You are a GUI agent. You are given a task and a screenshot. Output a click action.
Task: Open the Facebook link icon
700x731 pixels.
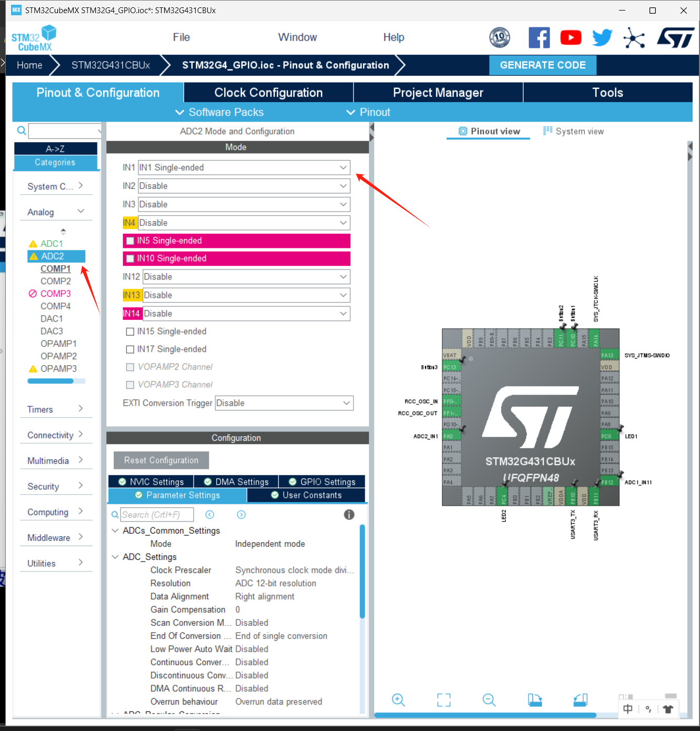(x=539, y=38)
